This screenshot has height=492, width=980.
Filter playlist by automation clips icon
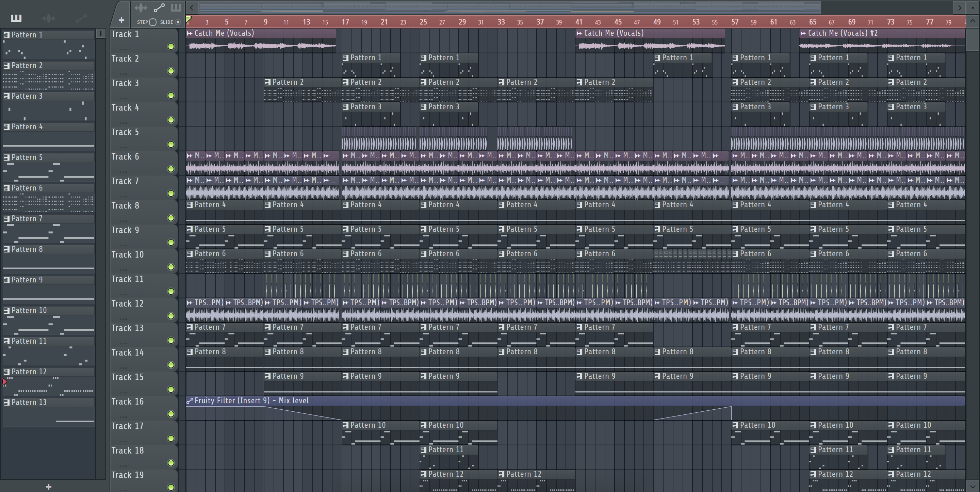[x=159, y=8]
